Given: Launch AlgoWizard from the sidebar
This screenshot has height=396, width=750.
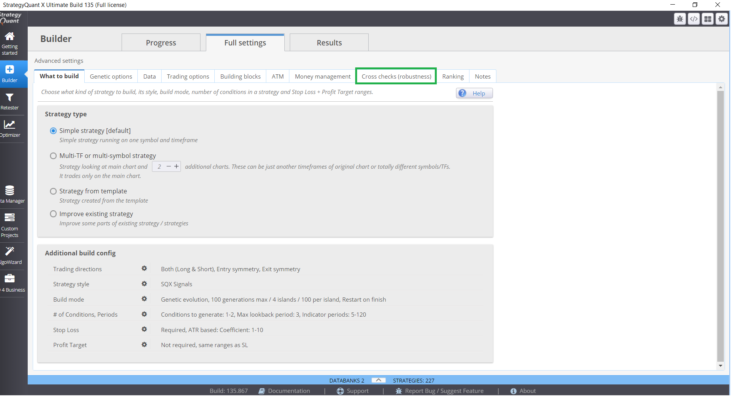Looking at the screenshot, I should 11,255.
